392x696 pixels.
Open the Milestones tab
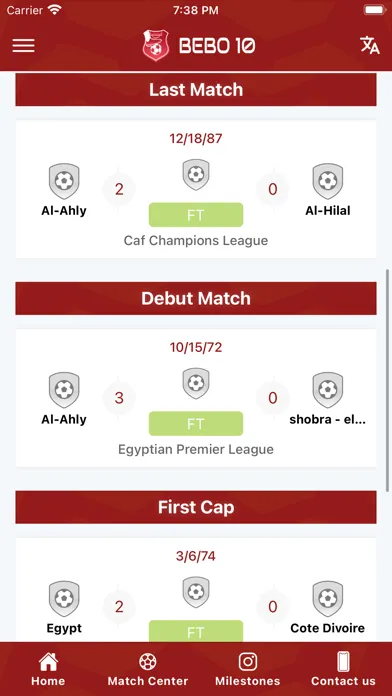tap(248, 669)
